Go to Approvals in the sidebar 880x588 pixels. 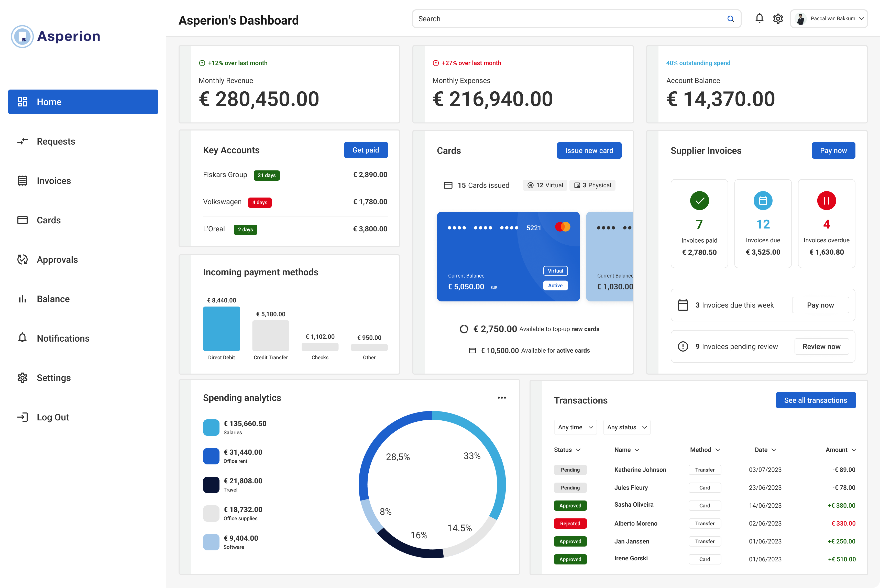[57, 259]
